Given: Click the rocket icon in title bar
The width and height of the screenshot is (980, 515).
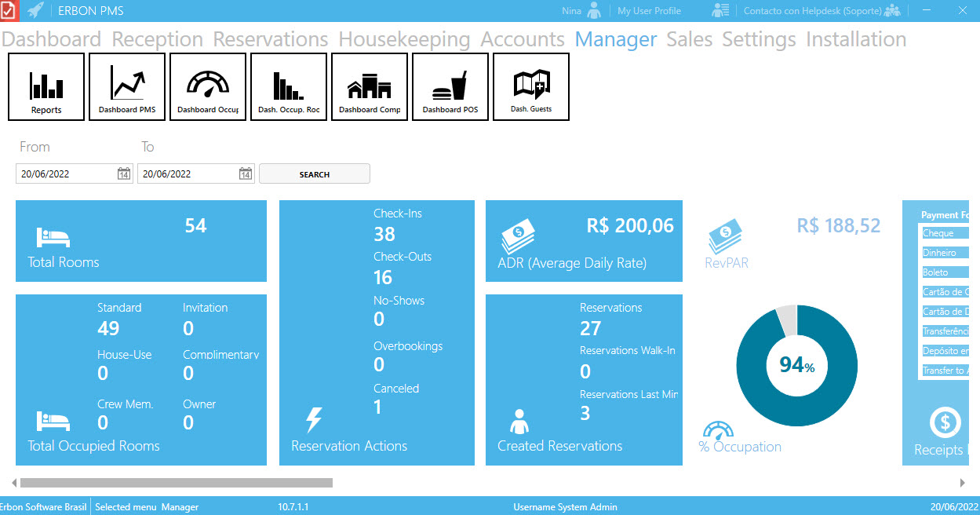Looking at the screenshot, I should click(x=35, y=10).
